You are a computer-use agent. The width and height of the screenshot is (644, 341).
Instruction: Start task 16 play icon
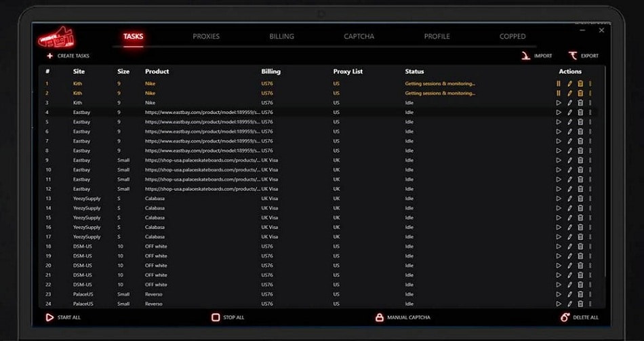point(558,227)
